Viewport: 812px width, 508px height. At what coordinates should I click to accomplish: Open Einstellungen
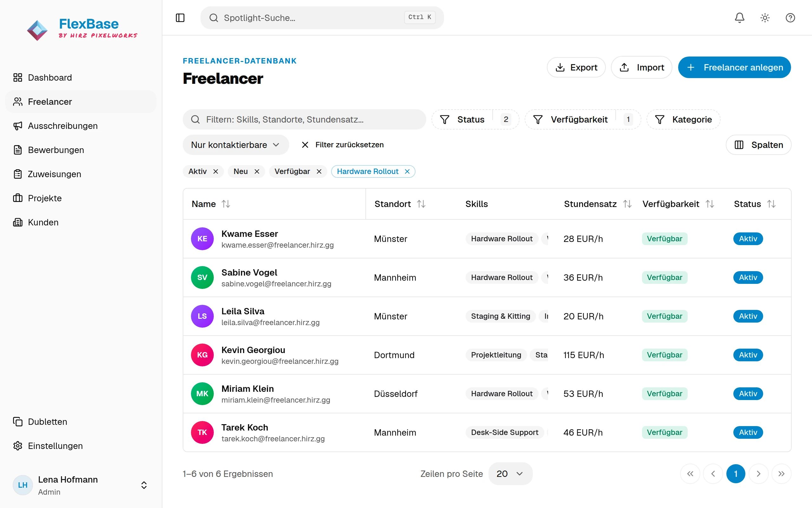click(x=81, y=446)
